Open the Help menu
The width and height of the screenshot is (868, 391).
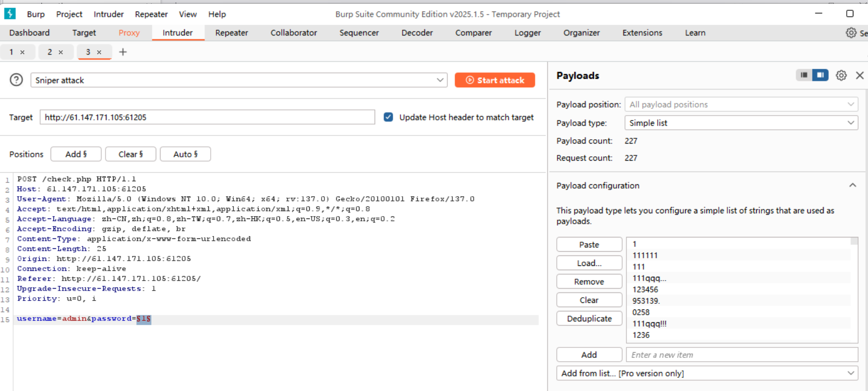[217, 14]
